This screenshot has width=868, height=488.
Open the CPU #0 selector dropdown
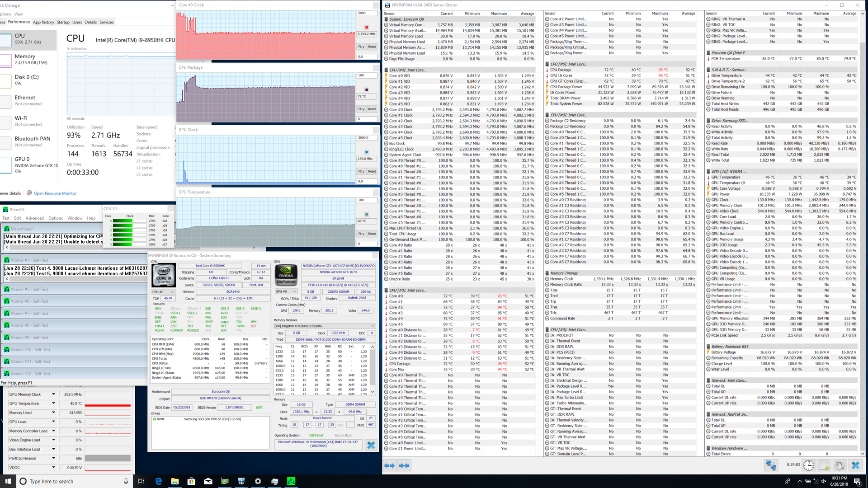163,291
